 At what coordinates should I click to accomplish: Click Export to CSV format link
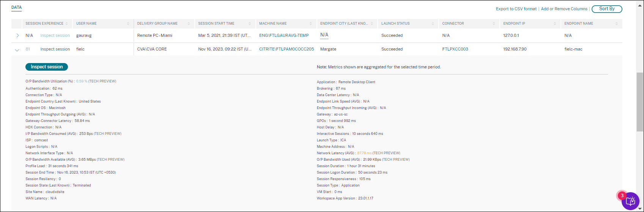[x=516, y=9]
